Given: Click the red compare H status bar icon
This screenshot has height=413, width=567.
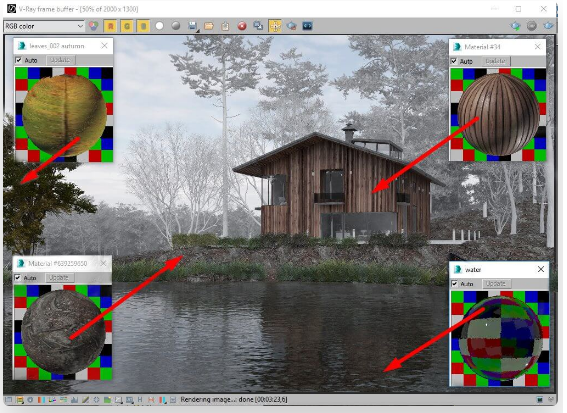Looking at the screenshot, I should click(151, 400).
